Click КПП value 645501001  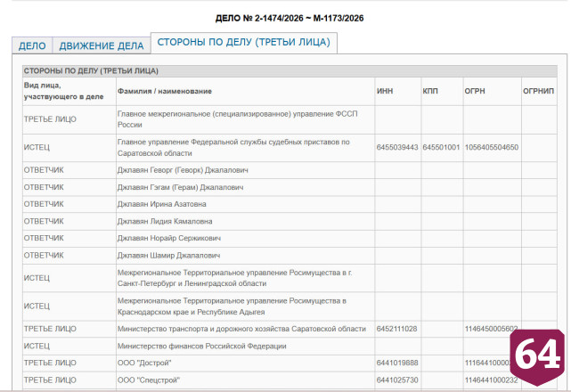(441, 148)
